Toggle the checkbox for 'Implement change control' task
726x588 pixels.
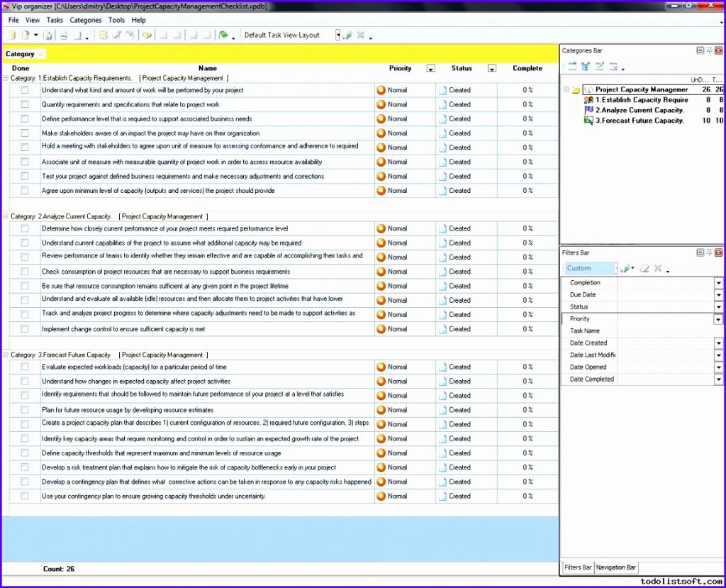(24, 329)
